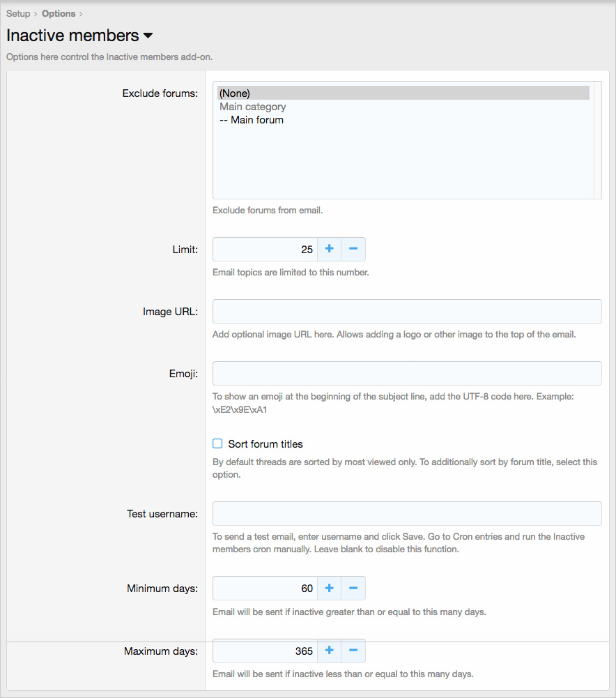616x698 pixels.
Task: Click the plus icon for Limit
Action: click(x=329, y=249)
